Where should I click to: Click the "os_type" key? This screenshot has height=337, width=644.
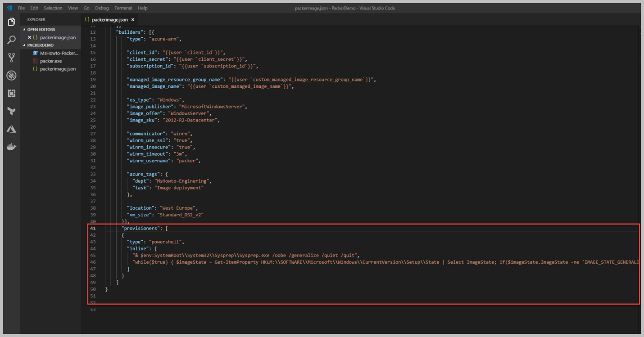139,100
